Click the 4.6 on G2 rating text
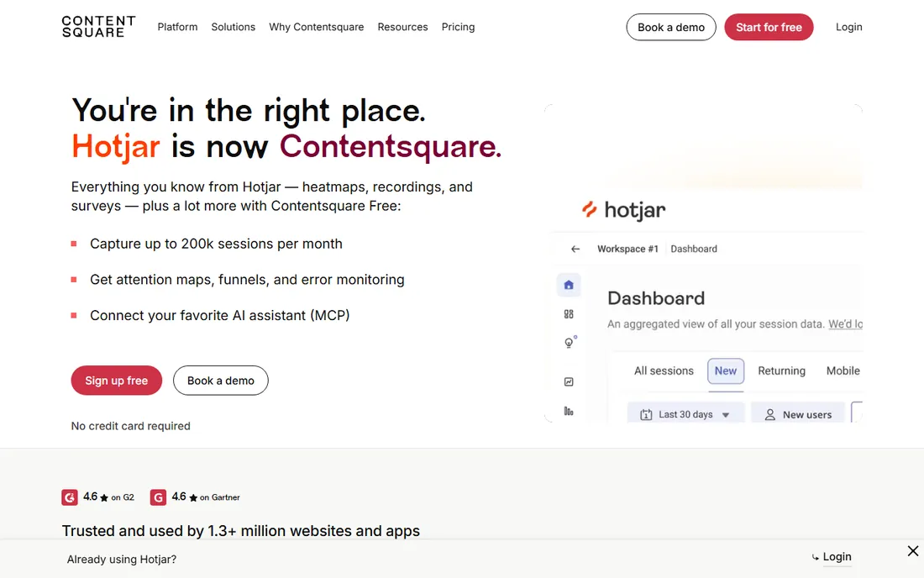 point(108,497)
